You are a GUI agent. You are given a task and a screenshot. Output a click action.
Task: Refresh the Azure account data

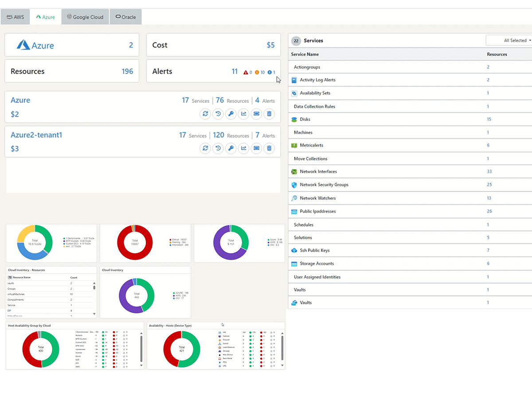click(x=205, y=114)
